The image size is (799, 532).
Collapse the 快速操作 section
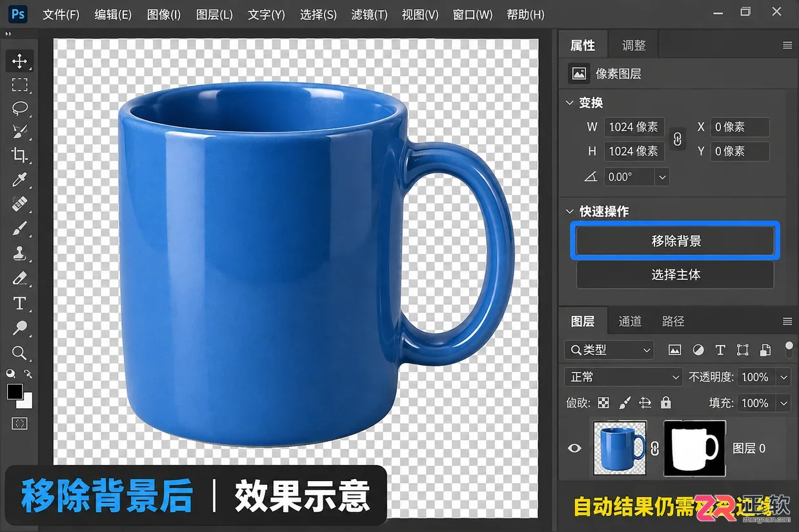click(569, 212)
